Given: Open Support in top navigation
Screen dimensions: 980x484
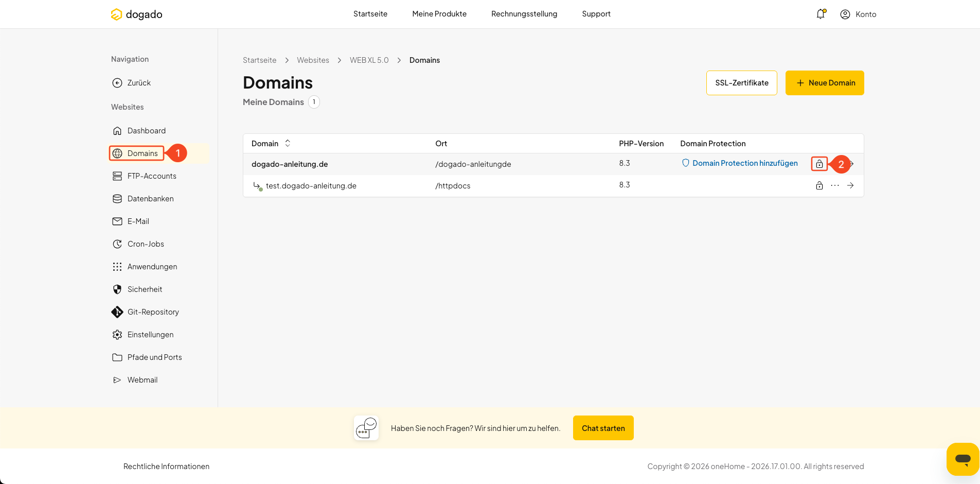Looking at the screenshot, I should coord(596,14).
